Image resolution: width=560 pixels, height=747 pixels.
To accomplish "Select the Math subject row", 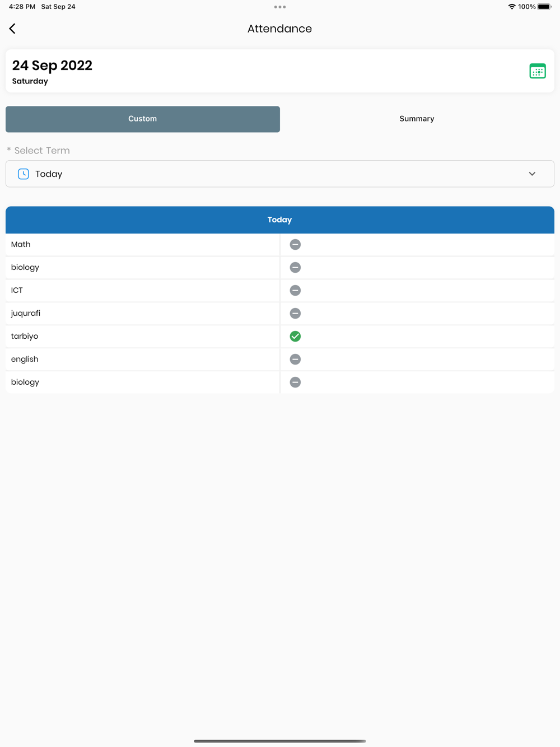I will click(280, 245).
